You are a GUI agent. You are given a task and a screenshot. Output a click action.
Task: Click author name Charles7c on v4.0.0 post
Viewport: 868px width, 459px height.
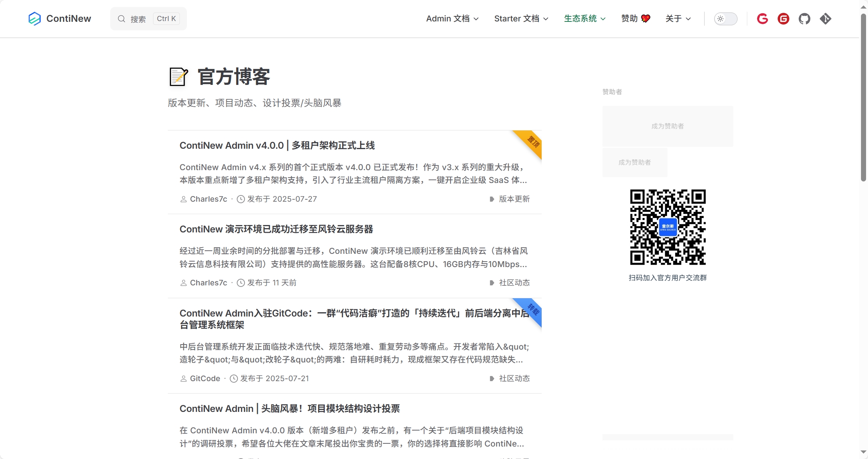[208, 199]
